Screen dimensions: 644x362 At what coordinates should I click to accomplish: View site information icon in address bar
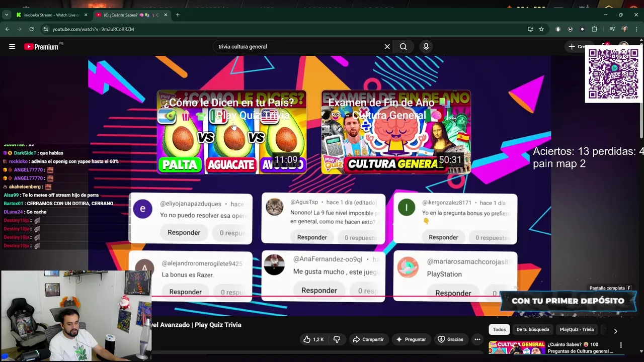pyautogui.click(x=46, y=29)
